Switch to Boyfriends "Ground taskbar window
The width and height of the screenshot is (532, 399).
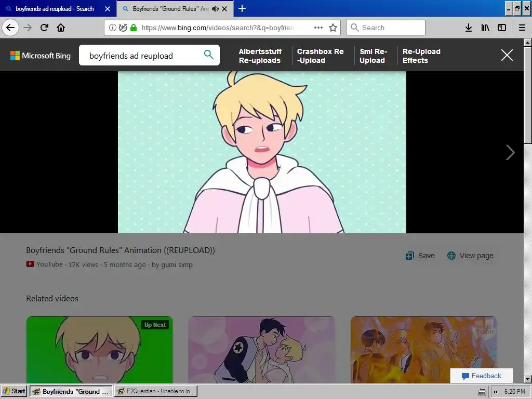71,391
